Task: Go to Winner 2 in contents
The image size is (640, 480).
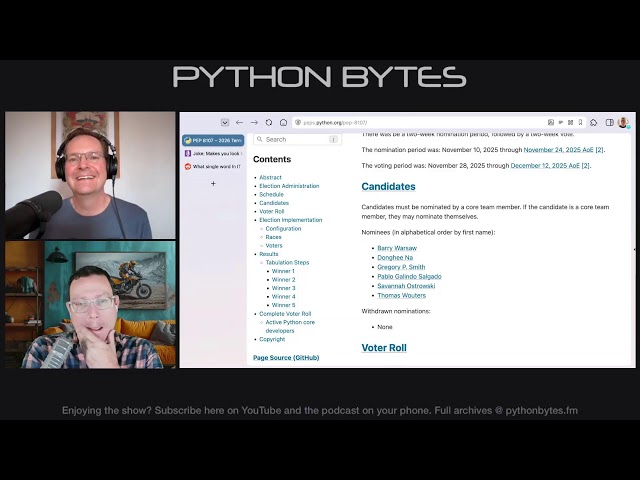Action: pyautogui.click(x=284, y=280)
